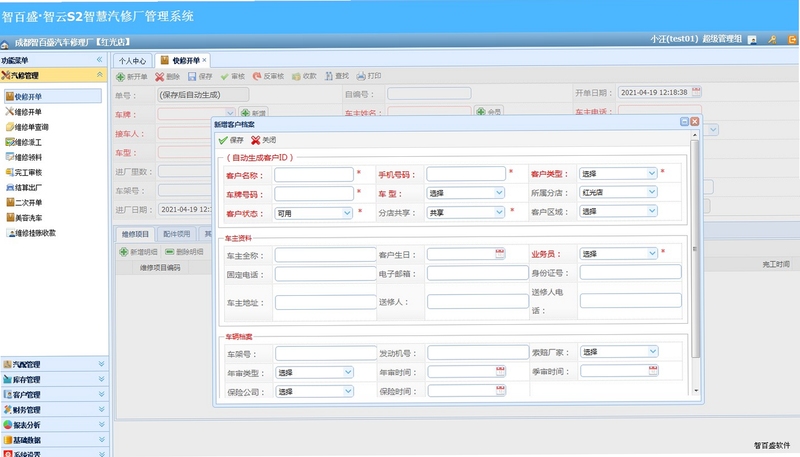
Task: Collapse the 功能菜单 sidebar panel
Action: click(99, 60)
